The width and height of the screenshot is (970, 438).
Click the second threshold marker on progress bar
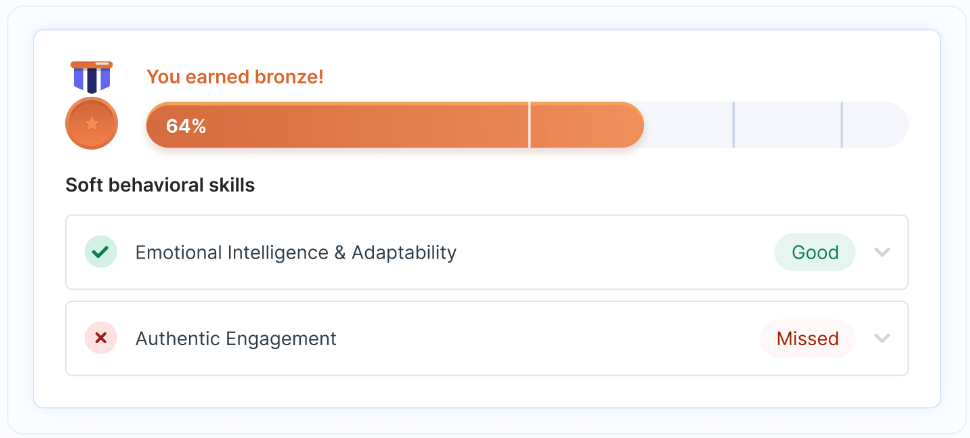(734, 125)
